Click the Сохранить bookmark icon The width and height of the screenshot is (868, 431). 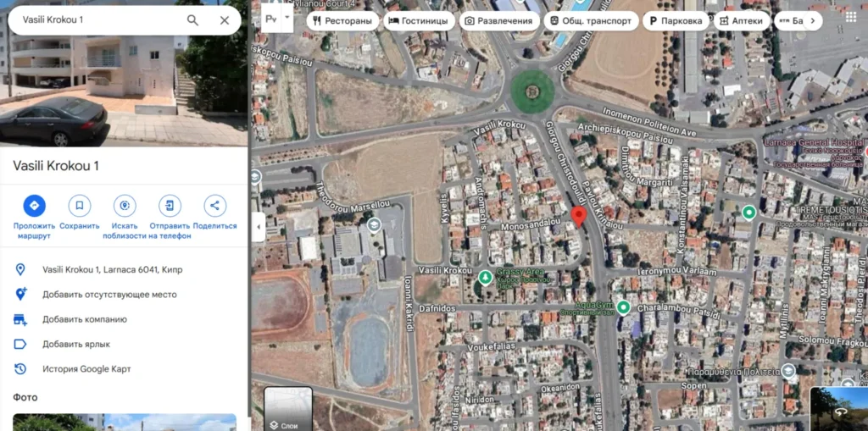[80, 206]
